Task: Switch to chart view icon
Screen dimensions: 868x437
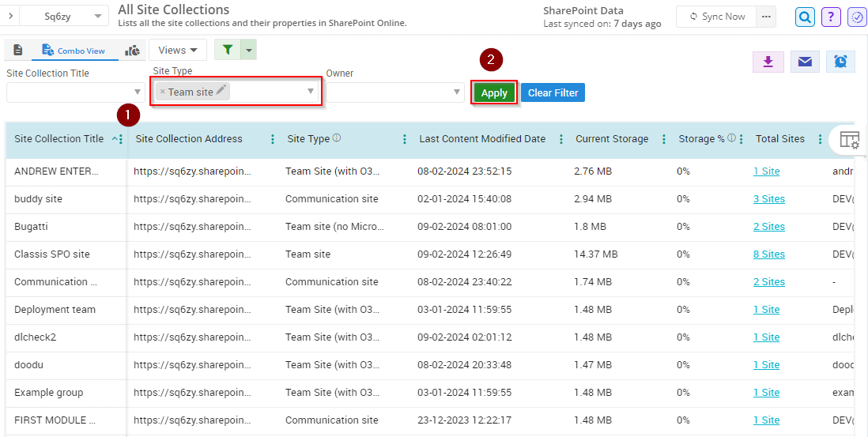Action: pos(132,51)
